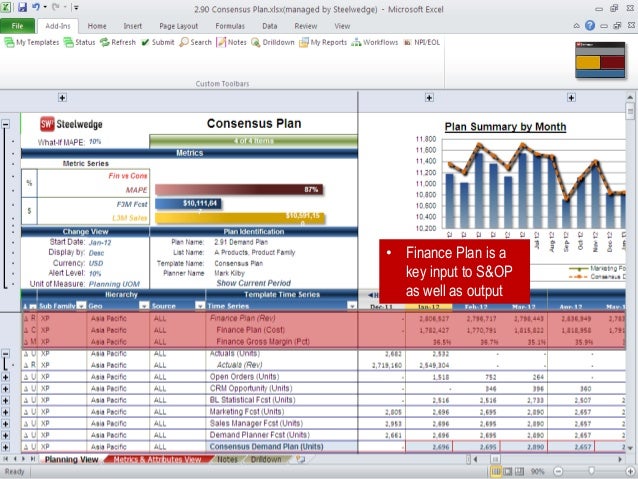
Task: Jump to the last sheet tab arrow
Action: [x=33, y=459]
